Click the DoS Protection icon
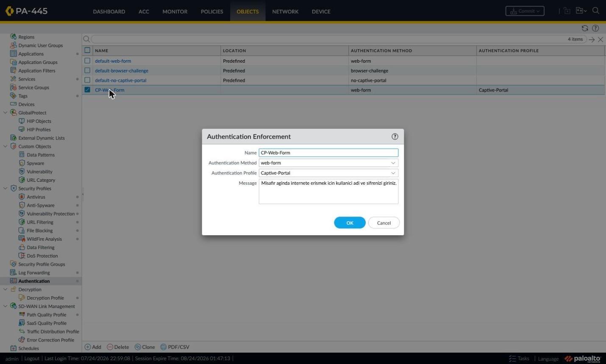The height and width of the screenshot is (364, 606). [22, 256]
